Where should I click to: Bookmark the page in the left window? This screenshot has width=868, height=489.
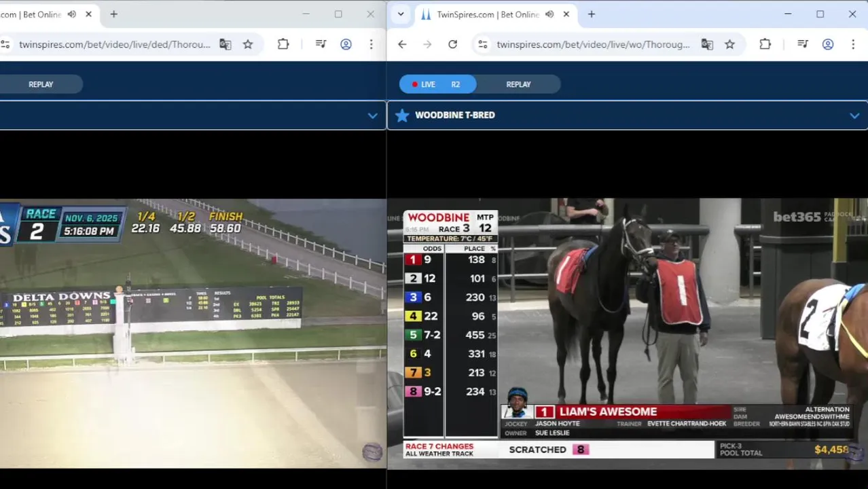pyautogui.click(x=248, y=44)
